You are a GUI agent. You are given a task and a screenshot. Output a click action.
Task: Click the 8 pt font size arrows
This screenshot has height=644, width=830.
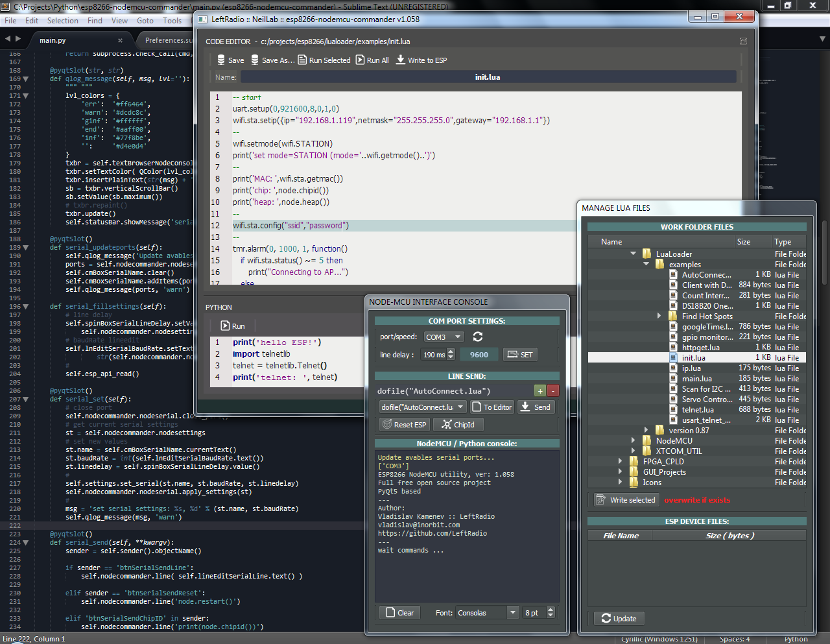551,612
